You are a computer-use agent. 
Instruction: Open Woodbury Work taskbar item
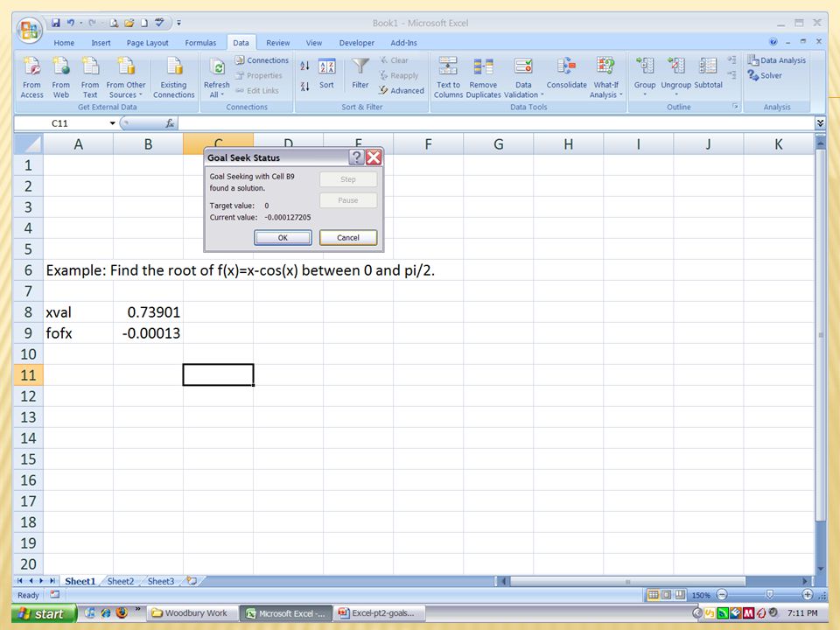(x=192, y=612)
